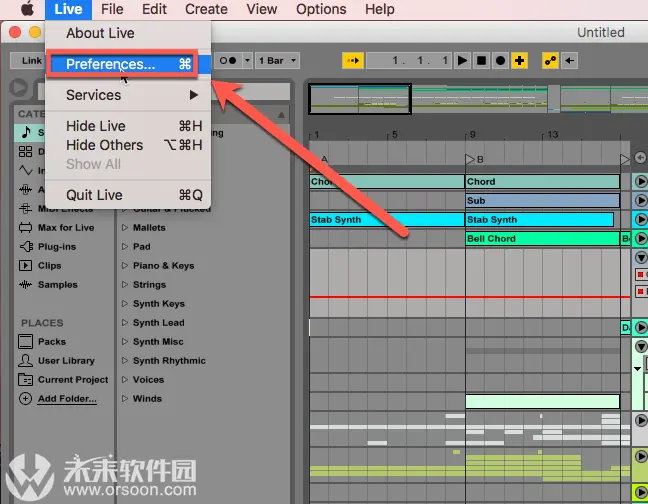Click the Link button in control bar
The width and height of the screenshot is (648, 504).
[27, 61]
